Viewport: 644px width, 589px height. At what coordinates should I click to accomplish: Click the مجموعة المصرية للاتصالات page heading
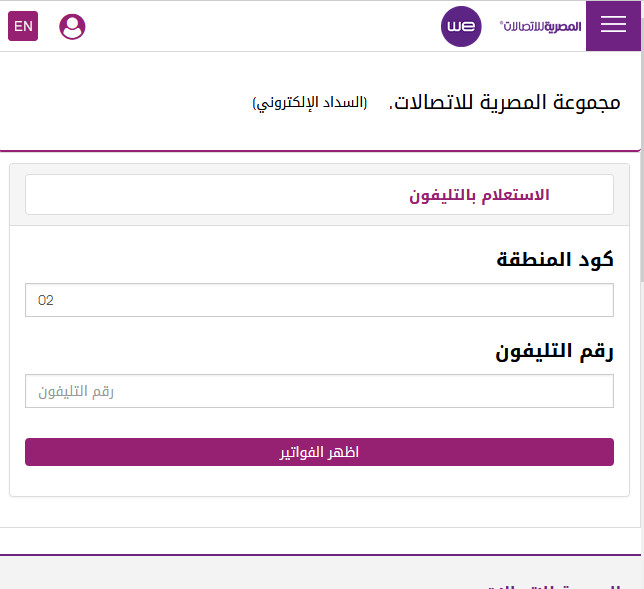click(505, 103)
